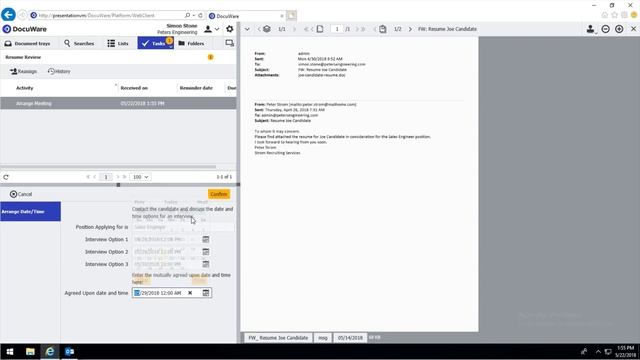640x360 pixels.
Task: Click the document stack layers icon
Action: pos(267,29)
